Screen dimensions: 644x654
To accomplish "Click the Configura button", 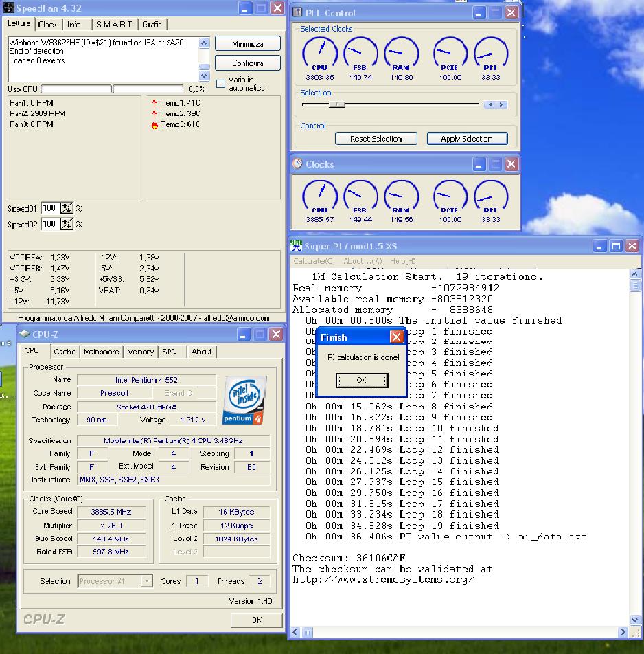I will (248, 63).
